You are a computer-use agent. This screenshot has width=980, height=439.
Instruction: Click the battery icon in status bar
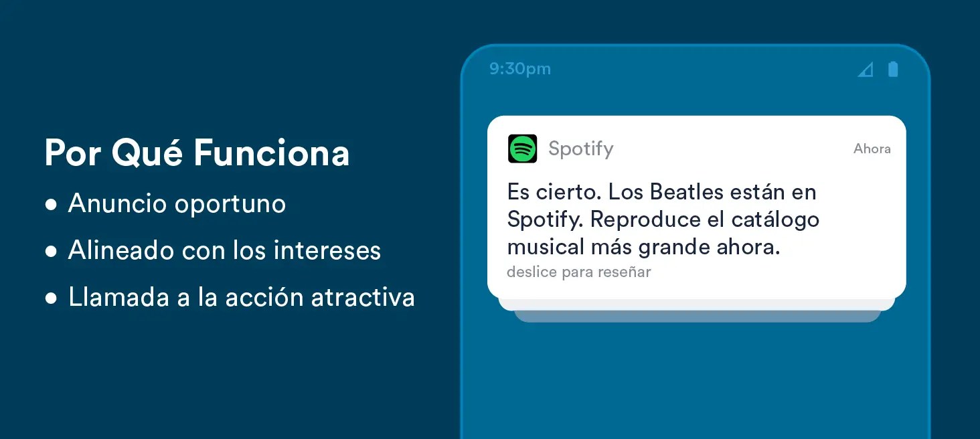[892, 69]
